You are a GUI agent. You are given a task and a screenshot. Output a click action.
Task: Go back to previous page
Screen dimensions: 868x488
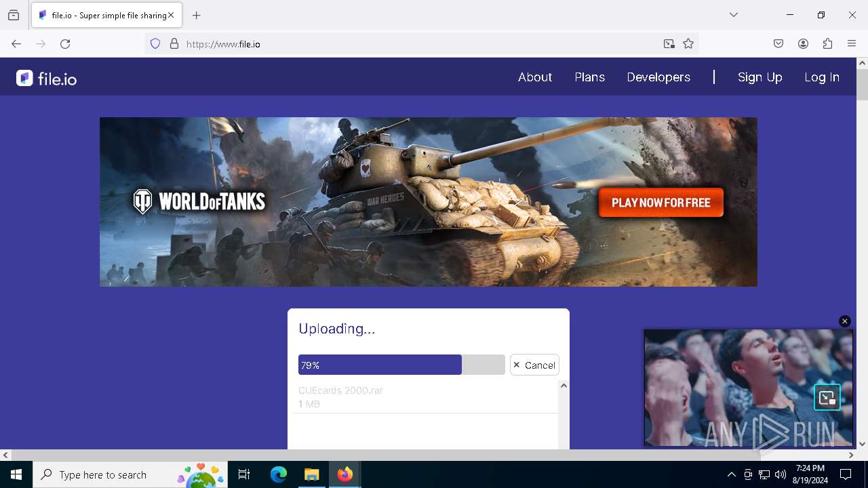coord(16,44)
